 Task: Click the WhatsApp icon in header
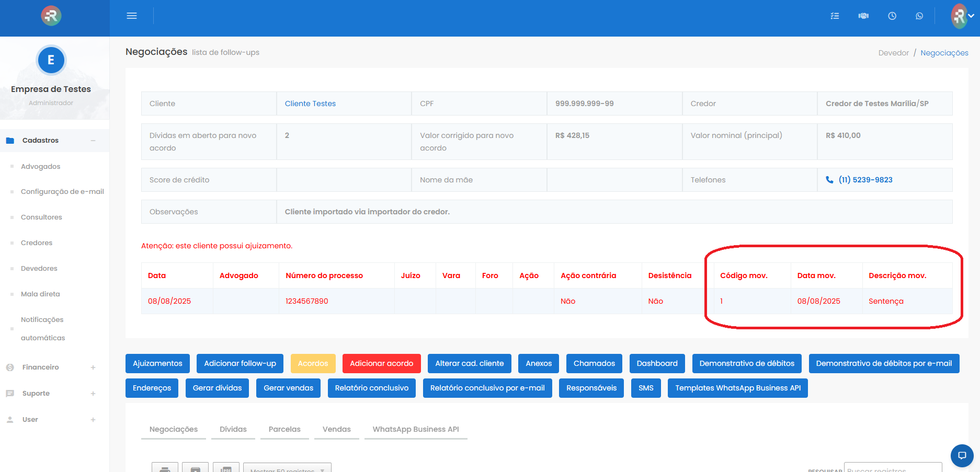(919, 16)
